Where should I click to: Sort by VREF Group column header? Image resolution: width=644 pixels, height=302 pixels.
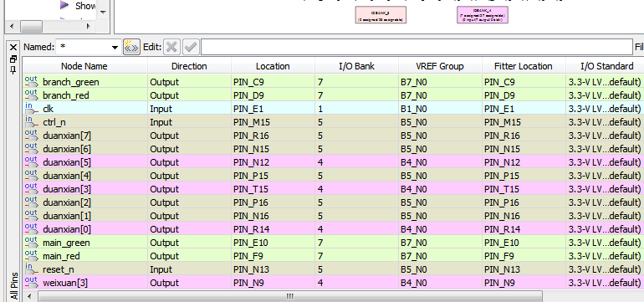(440, 66)
